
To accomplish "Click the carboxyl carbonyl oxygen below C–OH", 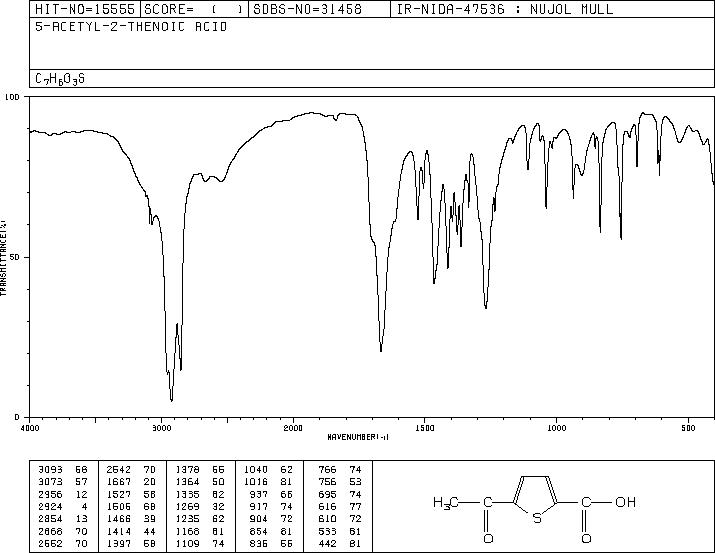I will click(x=586, y=538).
